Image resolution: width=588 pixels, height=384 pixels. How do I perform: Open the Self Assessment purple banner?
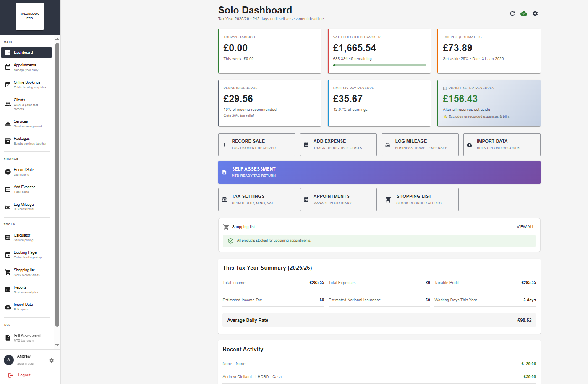click(379, 172)
